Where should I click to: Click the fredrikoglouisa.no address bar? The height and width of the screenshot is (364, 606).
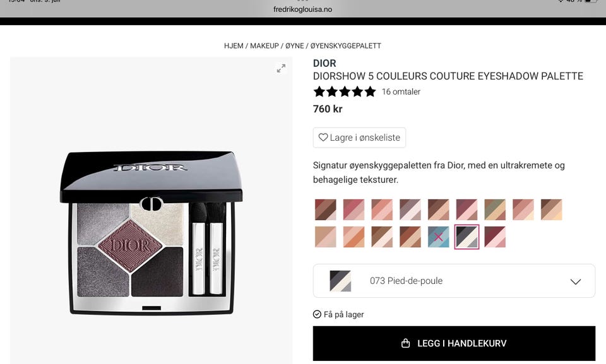[x=302, y=9]
